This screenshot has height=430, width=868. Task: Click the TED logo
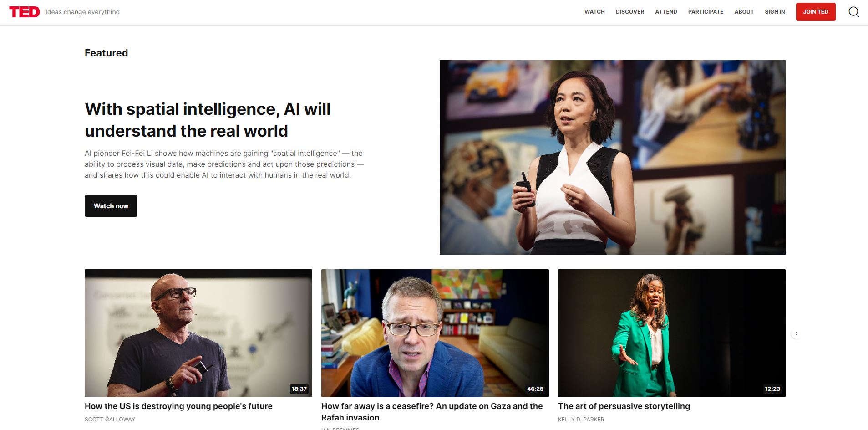tap(25, 12)
